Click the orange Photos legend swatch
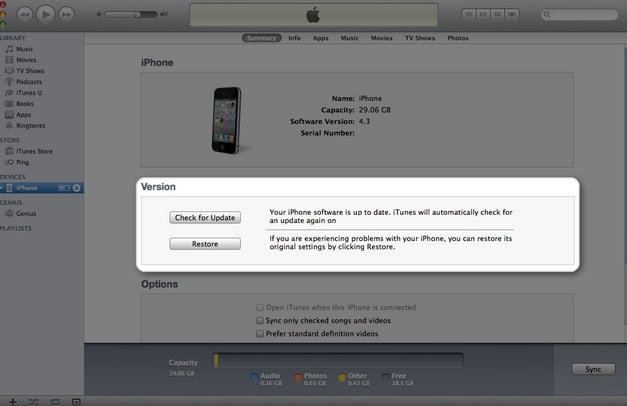The width and height of the screenshot is (627, 406). tap(298, 377)
